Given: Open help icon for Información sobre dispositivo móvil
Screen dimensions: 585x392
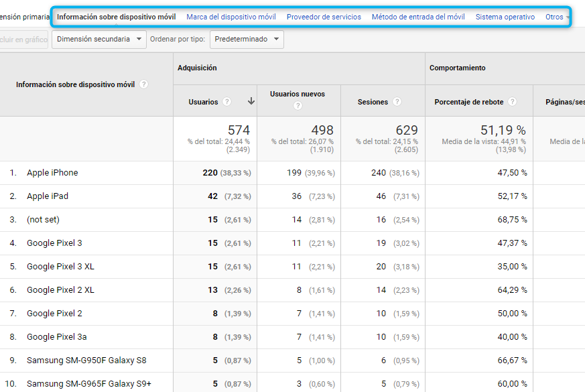Looking at the screenshot, I should tap(143, 84).
